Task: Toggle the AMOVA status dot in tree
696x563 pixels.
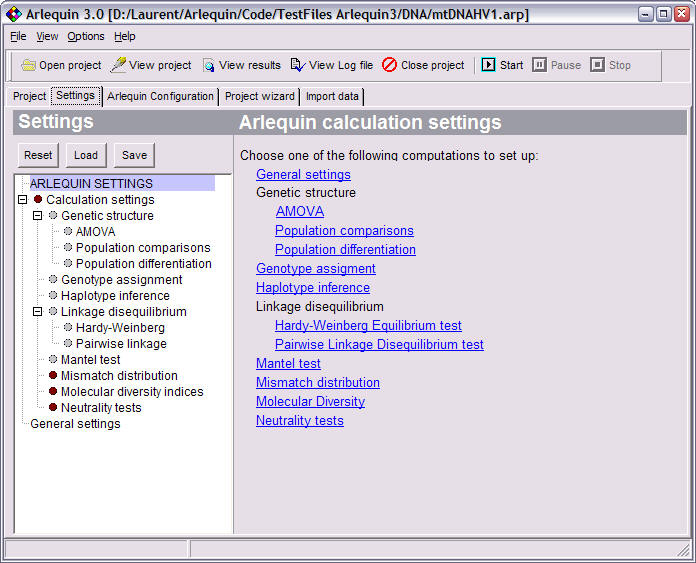Action: 68,231
